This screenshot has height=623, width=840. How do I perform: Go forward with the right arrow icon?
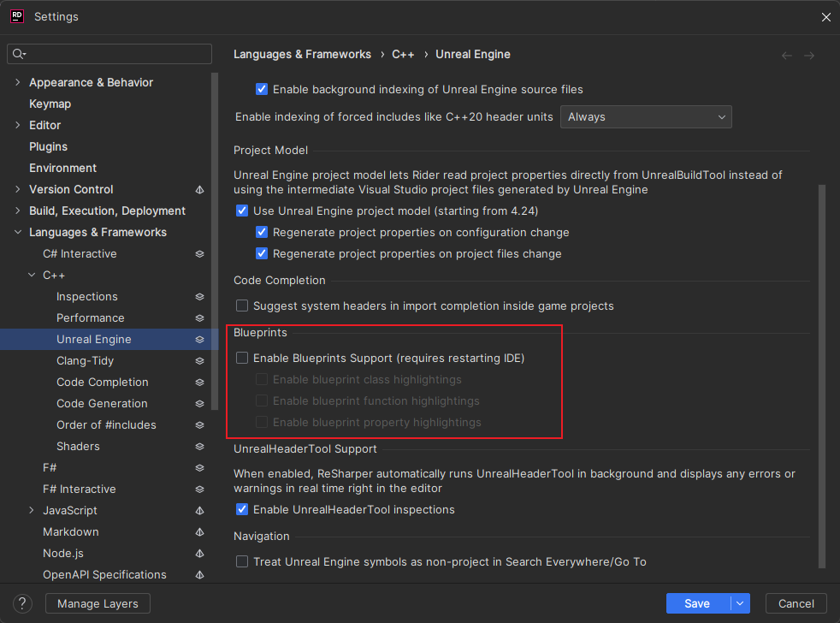coord(809,56)
